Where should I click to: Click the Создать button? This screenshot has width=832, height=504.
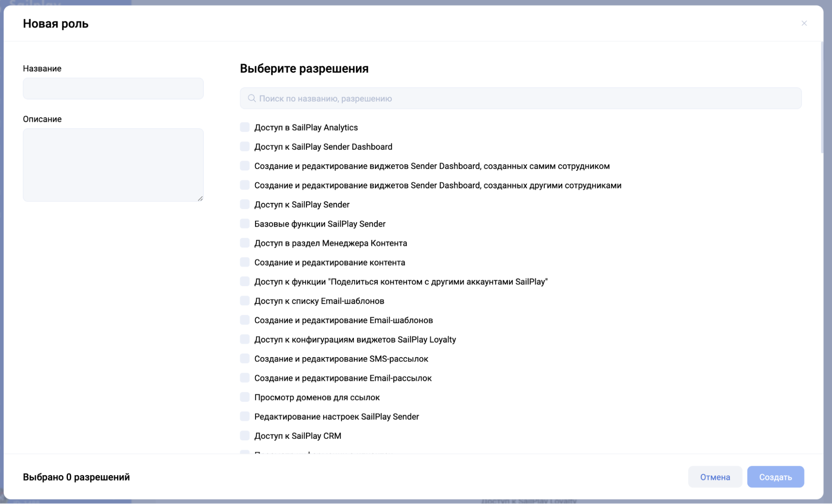pyautogui.click(x=775, y=477)
